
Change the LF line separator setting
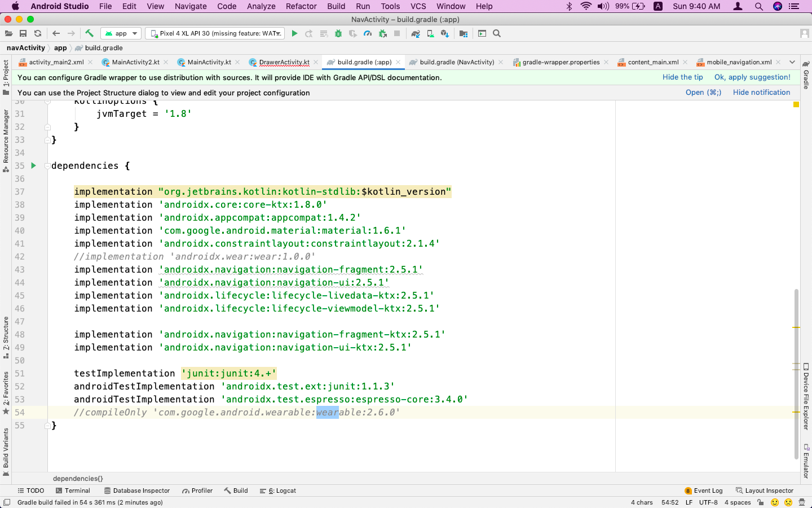[x=689, y=502]
